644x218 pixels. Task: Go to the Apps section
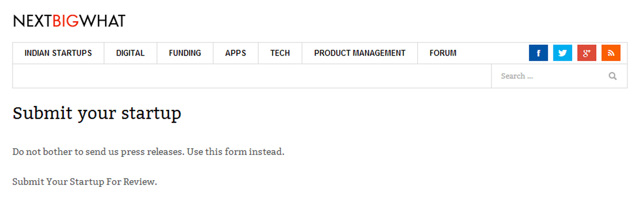pos(235,53)
